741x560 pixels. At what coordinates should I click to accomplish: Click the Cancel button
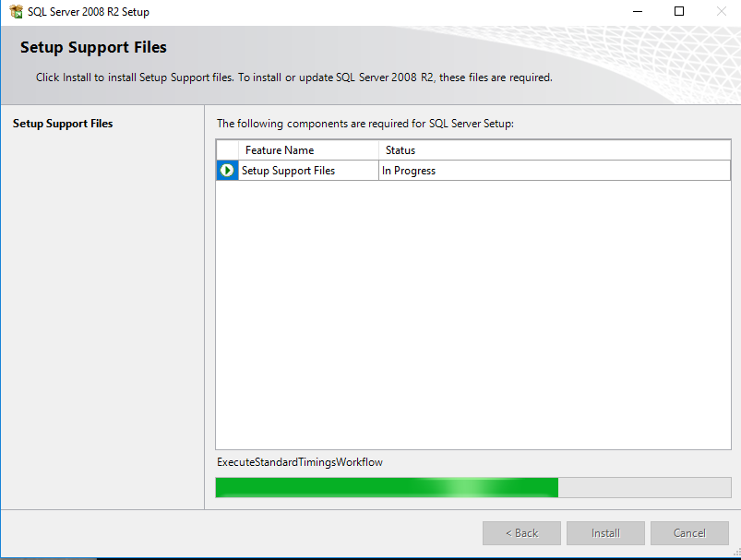click(x=689, y=533)
